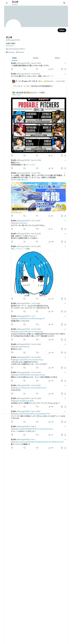Bookmark the Nov 22, 2024 post
72x644 pixels.
62,168
